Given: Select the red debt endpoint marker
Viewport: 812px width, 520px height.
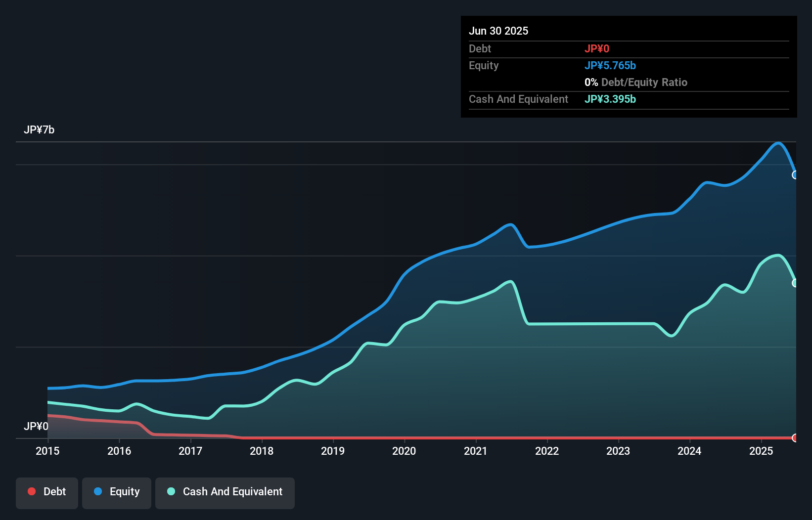Looking at the screenshot, I should pos(795,438).
